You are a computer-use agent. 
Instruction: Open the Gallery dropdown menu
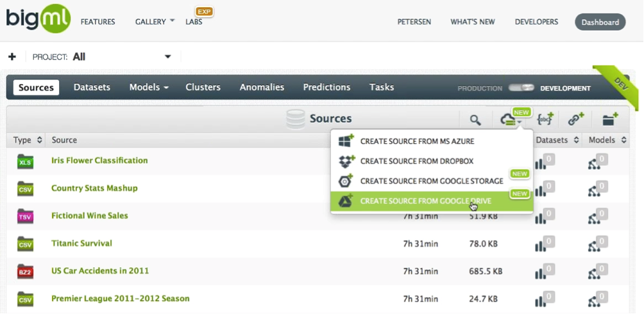155,21
